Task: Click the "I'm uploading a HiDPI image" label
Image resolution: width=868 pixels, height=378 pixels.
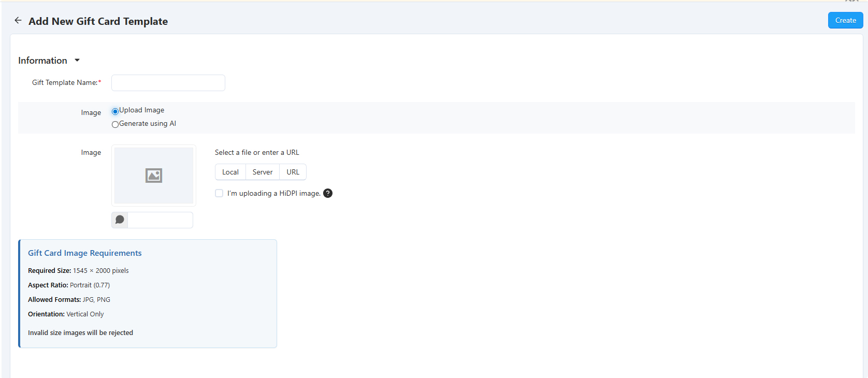Action: pyautogui.click(x=273, y=193)
